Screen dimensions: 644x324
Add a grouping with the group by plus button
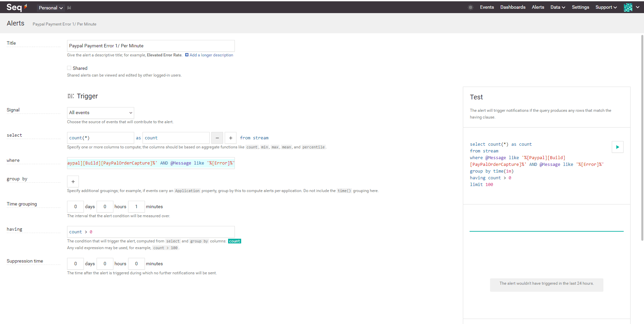[73, 181]
